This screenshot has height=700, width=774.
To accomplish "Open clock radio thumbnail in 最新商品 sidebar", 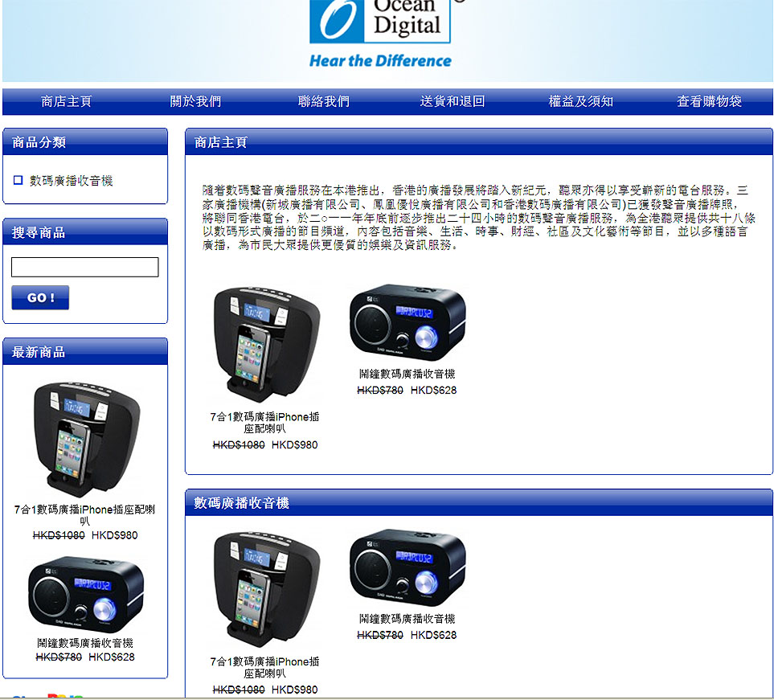I will click(x=85, y=593).
